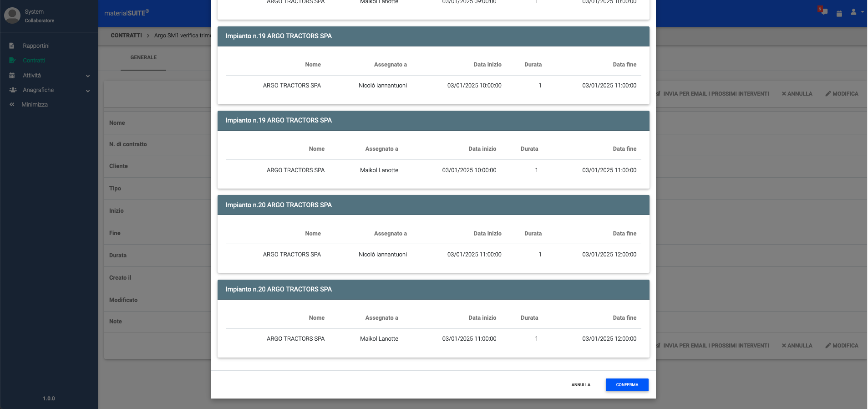This screenshot has width=868, height=409.
Task: Click start date 03/01/2025 11:00:00 in Maikol's n.20 row
Action: 469,338
